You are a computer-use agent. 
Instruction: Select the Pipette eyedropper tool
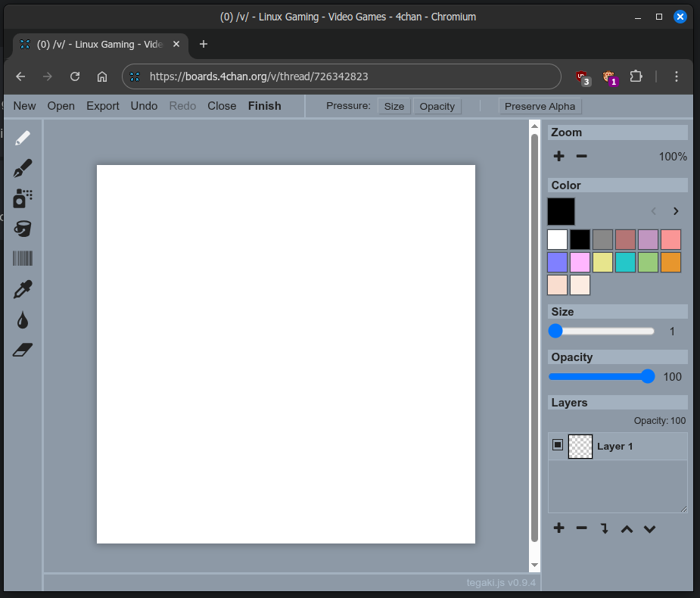click(23, 289)
